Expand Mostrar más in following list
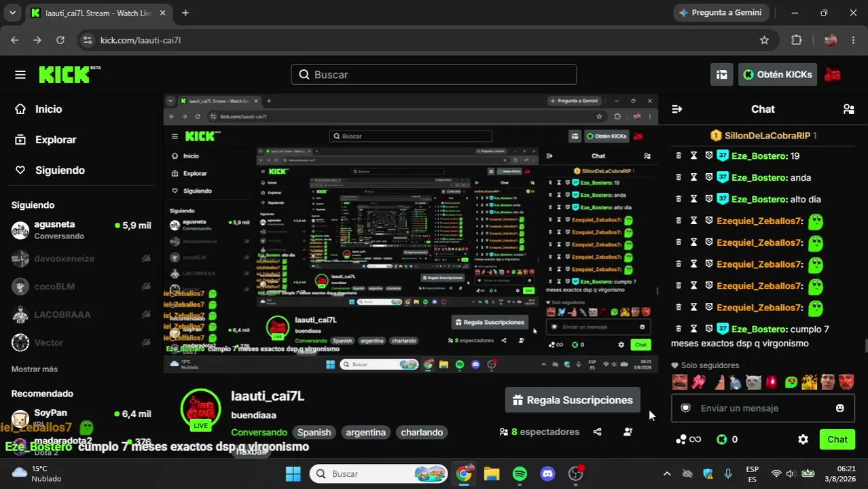The height and width of the screenshot is (489, 868). click(35, 369)
